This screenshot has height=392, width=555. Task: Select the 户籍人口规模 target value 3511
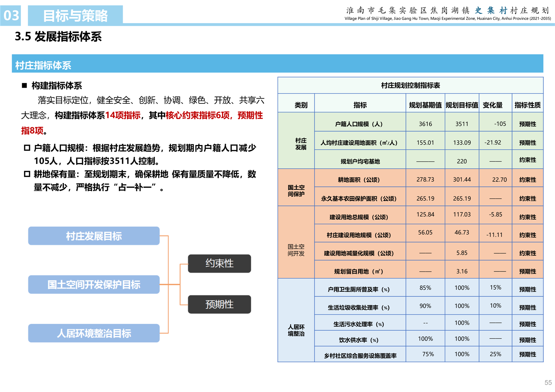(x=462, y=124)
